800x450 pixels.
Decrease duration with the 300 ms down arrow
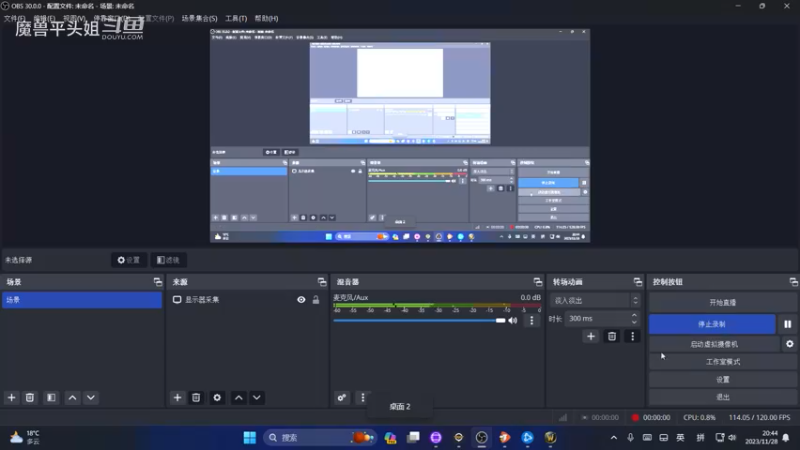coord(634,322)
